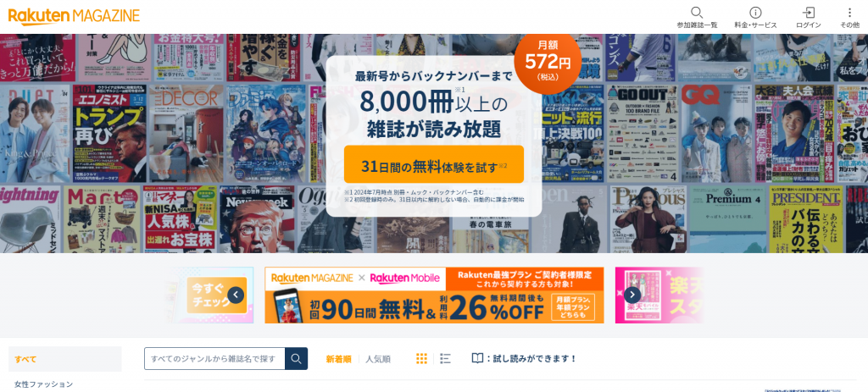
Task: Switch to list view layout icon
Action: (x=445, y=359)
